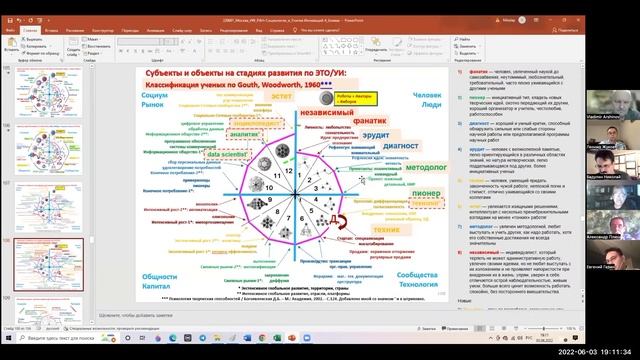Expand the Макет layout dropdown
The height and width of the screenshot is (360, 640).
point(91,40)
